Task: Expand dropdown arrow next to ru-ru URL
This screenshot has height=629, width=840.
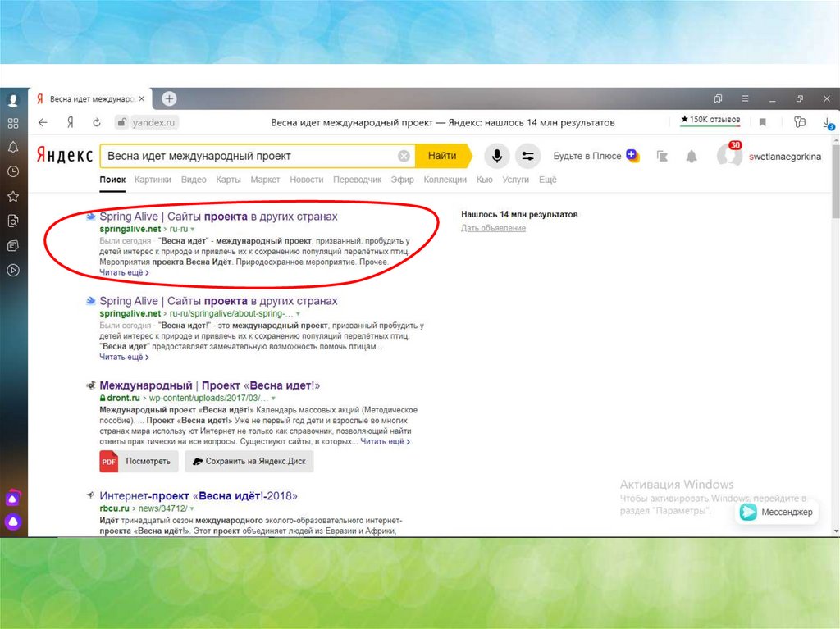Action: [x=192, y=230]
